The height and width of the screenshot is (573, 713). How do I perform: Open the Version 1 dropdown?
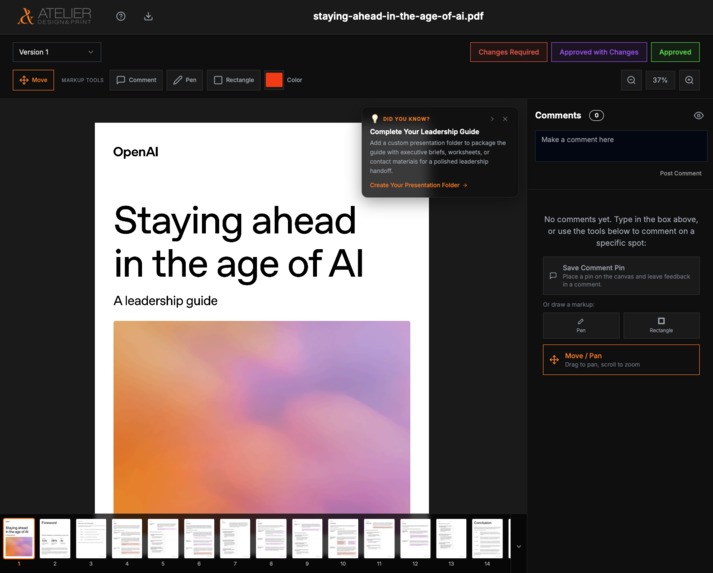(57, 52)
